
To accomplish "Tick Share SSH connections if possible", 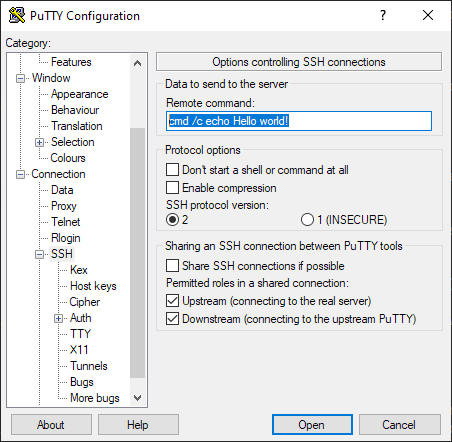I will 172,266.
